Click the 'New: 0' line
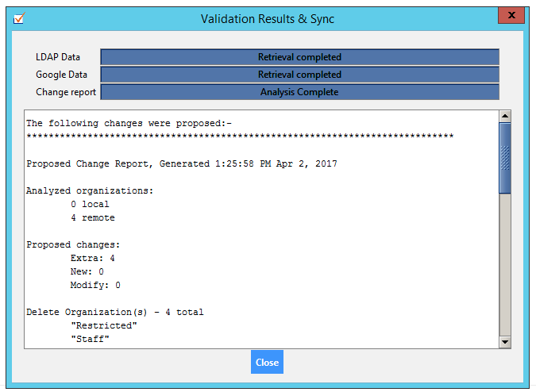The image size is (536, 392). pos(87,272)
